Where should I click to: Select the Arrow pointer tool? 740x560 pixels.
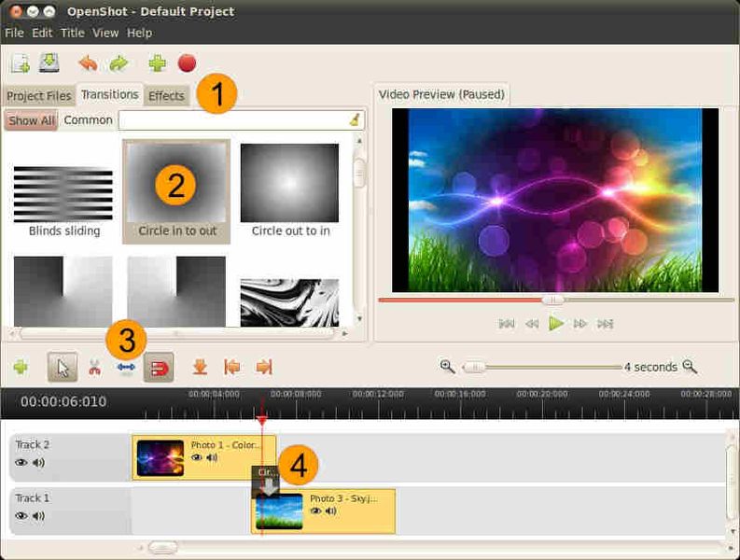coord(63,367)
